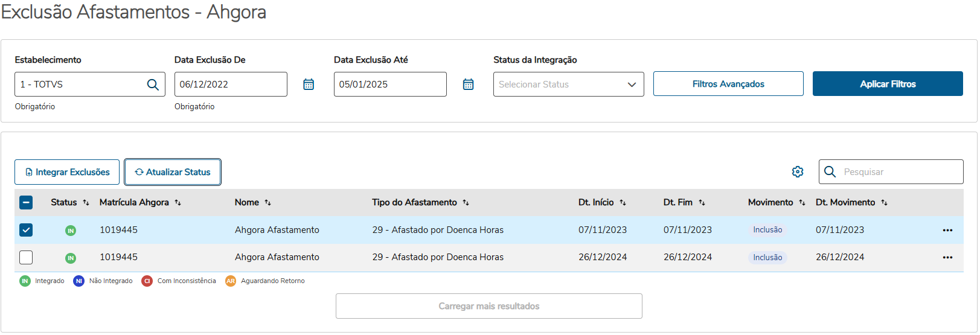The height and width of the screenshot is (335, 980).
Task: Click the search icon in Estabelecimento field
Action: [x=153, y=85]
